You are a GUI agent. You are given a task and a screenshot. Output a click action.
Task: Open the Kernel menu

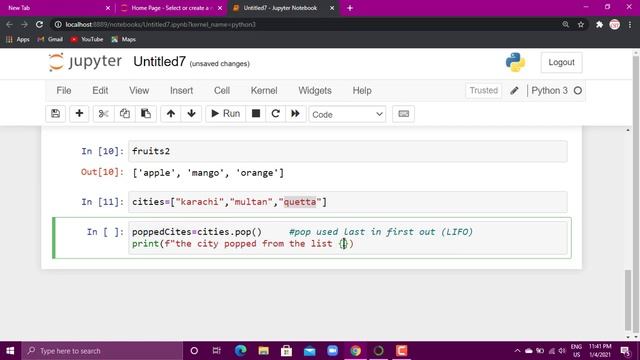(264, 91)
